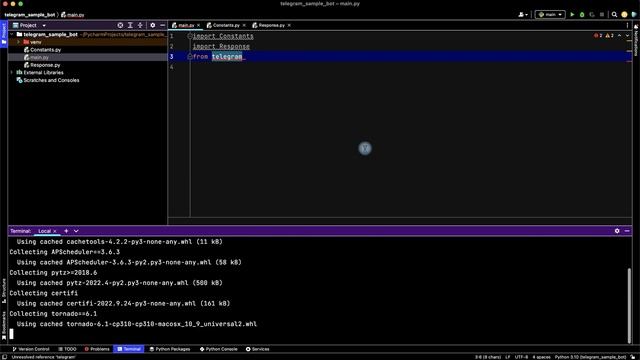640x360 pixels.
Task: Run the main configuration with the green play icon
Action: (x=572, y=14)
